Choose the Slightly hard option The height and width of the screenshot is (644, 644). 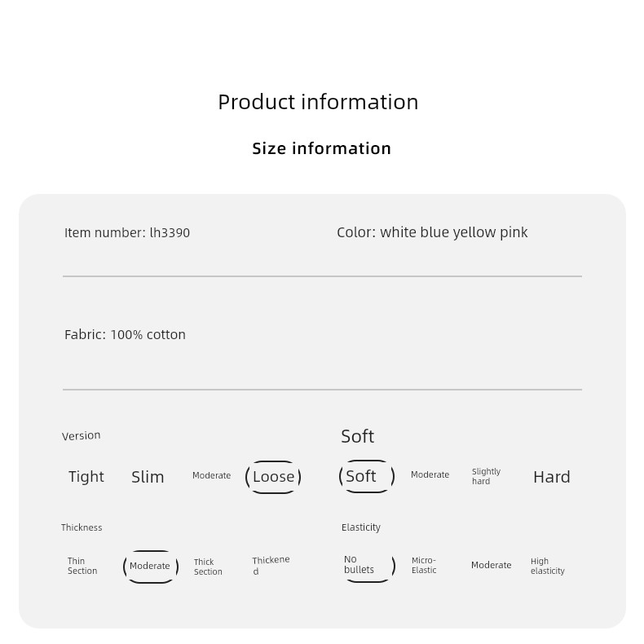coord(487,476)
